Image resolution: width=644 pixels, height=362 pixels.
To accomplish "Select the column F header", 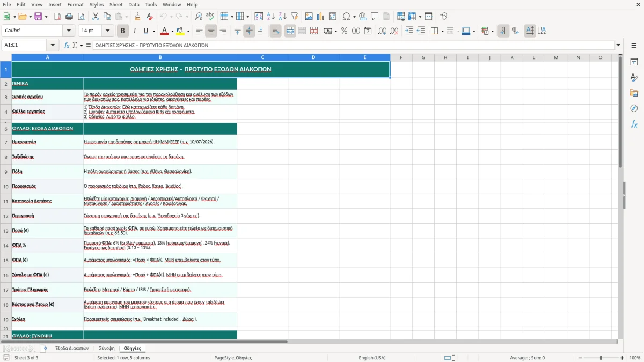I will pyautogui.click(x=401, y=57).
